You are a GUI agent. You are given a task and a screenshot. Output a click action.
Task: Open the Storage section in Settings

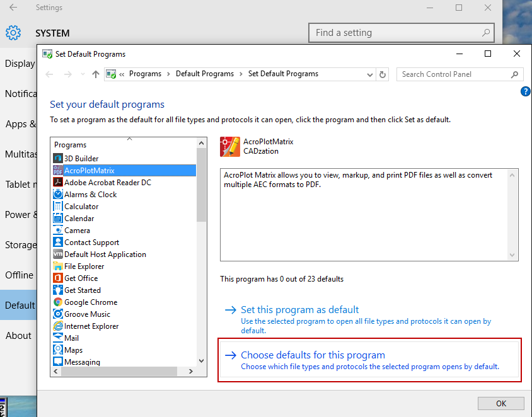[x=20, y=245]
